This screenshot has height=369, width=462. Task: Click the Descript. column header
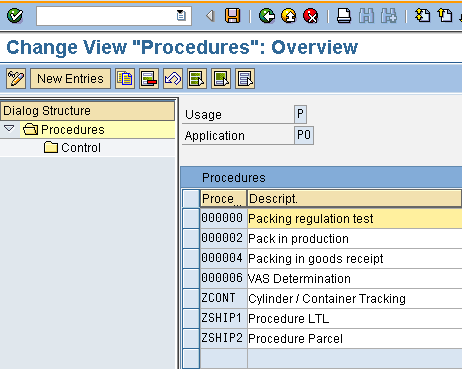[x=354, y=199]
